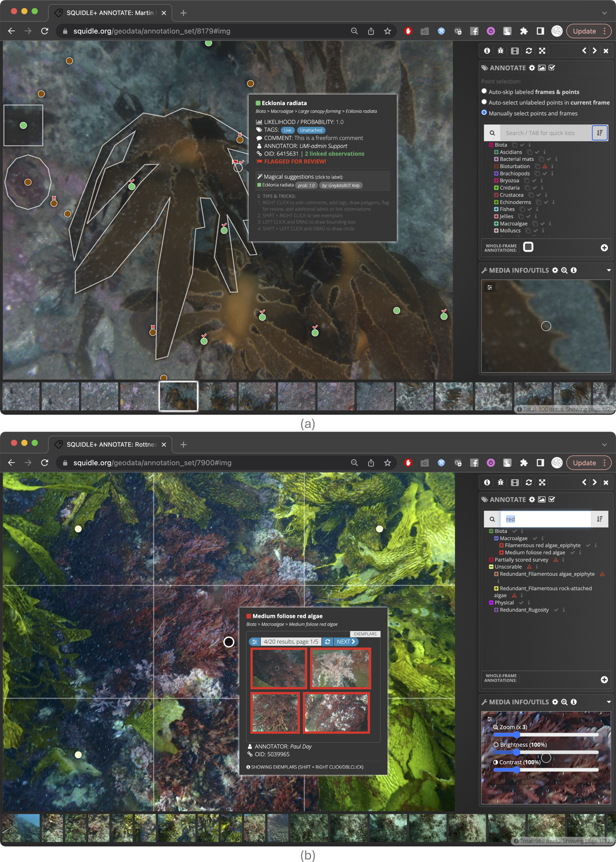Enable auto-skip labeled frames & points

click(484, 91)
